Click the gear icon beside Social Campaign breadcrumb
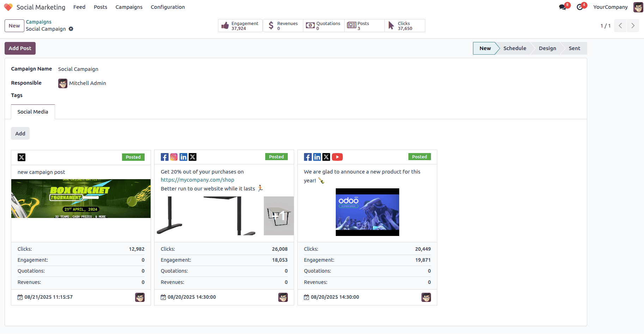 pyautogui.click(x=71, y=29)
